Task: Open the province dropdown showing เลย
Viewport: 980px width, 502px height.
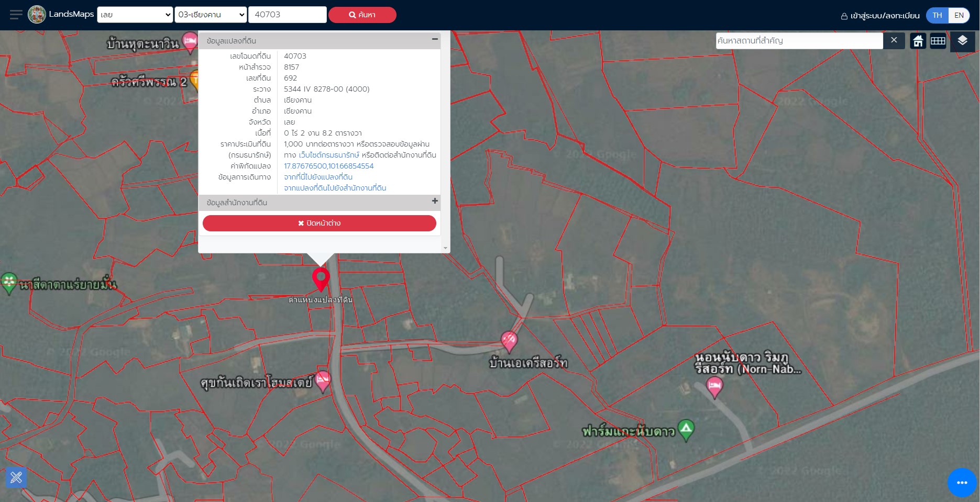Action: pos(135,15)
